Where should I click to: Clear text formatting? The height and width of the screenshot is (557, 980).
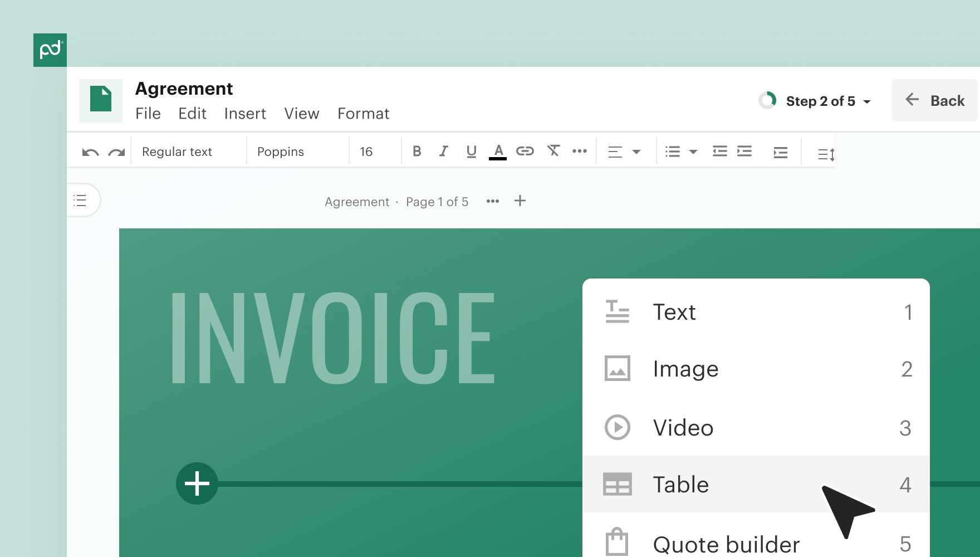coord(553,150)
